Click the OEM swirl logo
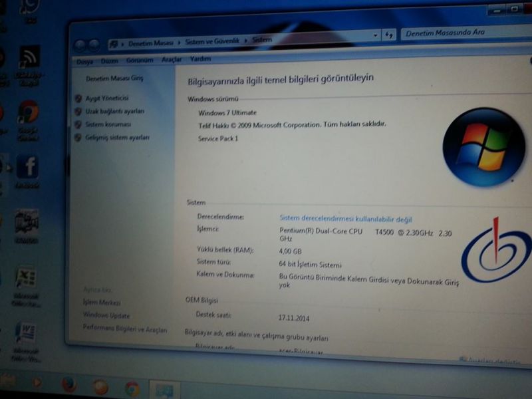The height and width of the screenshot is (399, 532). tap(496, 249)
